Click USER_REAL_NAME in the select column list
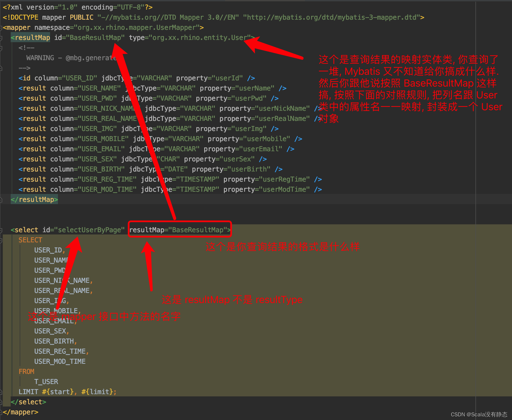The image size is (512, 420). [62, 291]
